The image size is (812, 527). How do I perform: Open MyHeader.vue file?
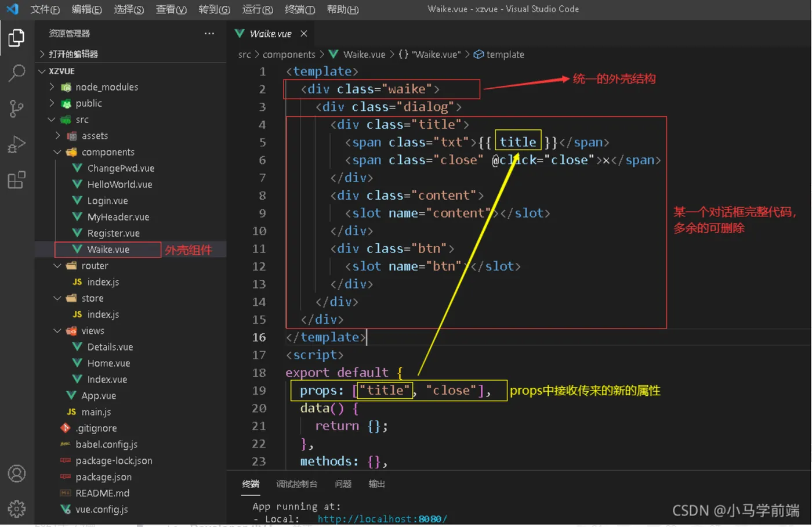coord(118,216)
